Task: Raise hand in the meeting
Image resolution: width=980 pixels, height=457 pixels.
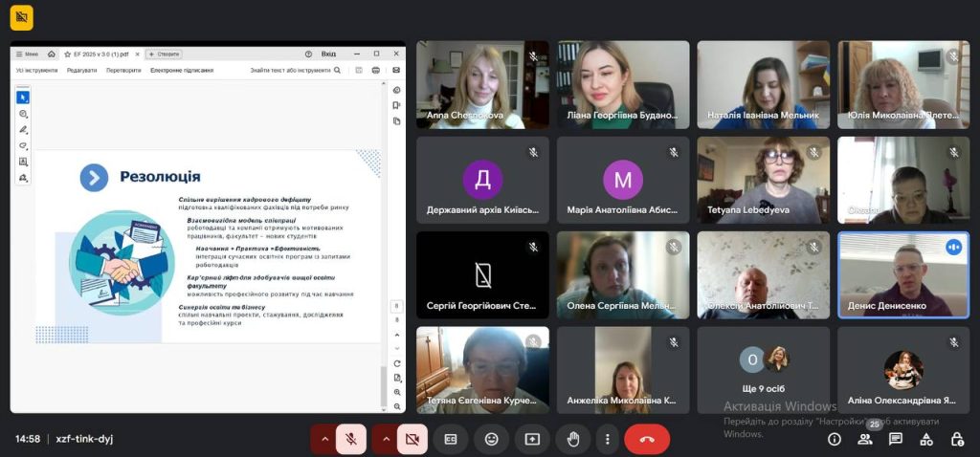Action: (573, 439)
